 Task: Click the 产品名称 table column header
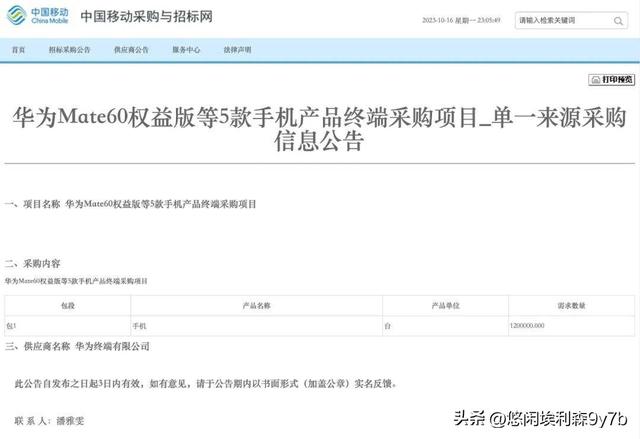coord(256,306)
